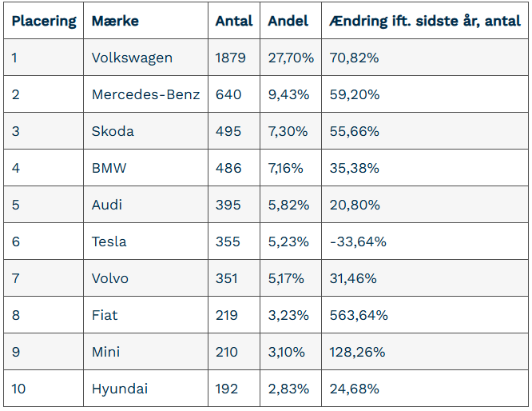The width and height of the screenshot is (532, 411).
Task: Click the Audi brand cell
Action: click(x=107, y=205)
